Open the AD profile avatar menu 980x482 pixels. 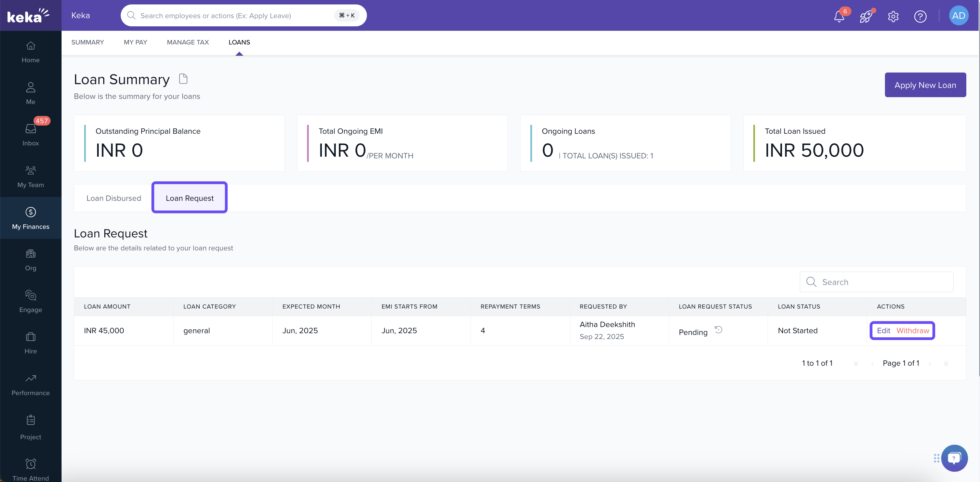click(958, 16)
